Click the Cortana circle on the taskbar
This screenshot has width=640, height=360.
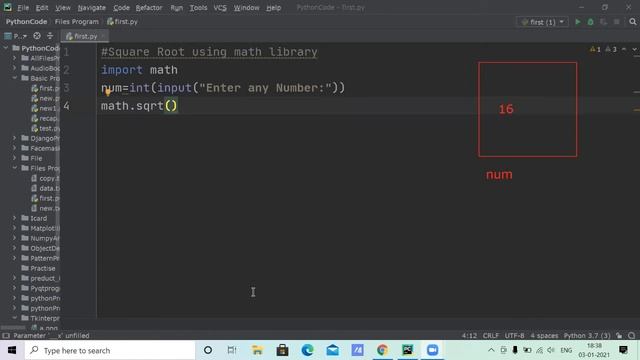point(208,350)
